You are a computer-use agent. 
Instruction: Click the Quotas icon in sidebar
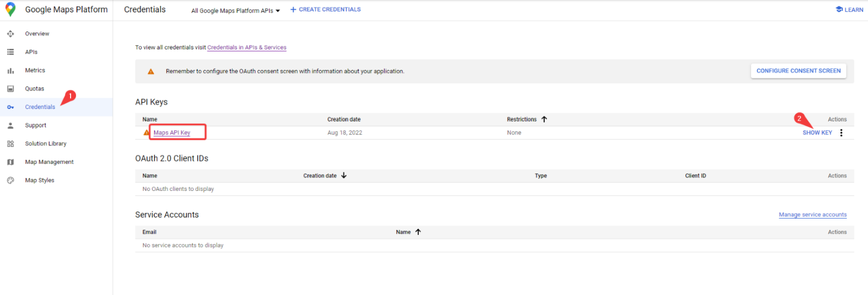[10, 89]
